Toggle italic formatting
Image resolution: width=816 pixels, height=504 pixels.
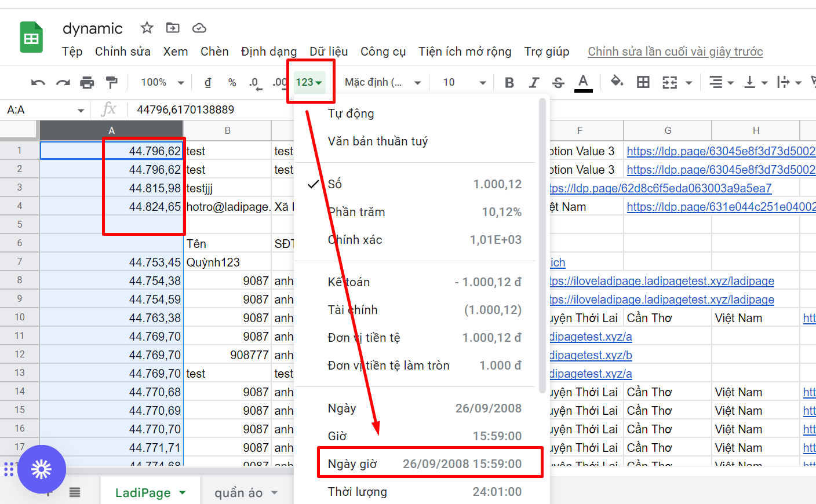coord(534,83)
